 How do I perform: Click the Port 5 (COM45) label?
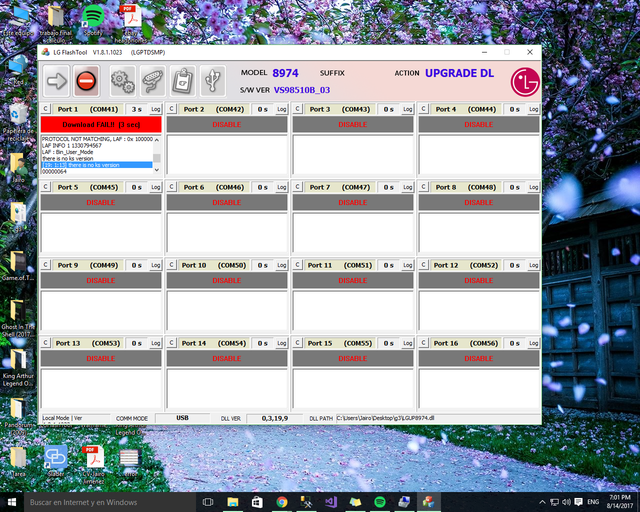(87, 187)
